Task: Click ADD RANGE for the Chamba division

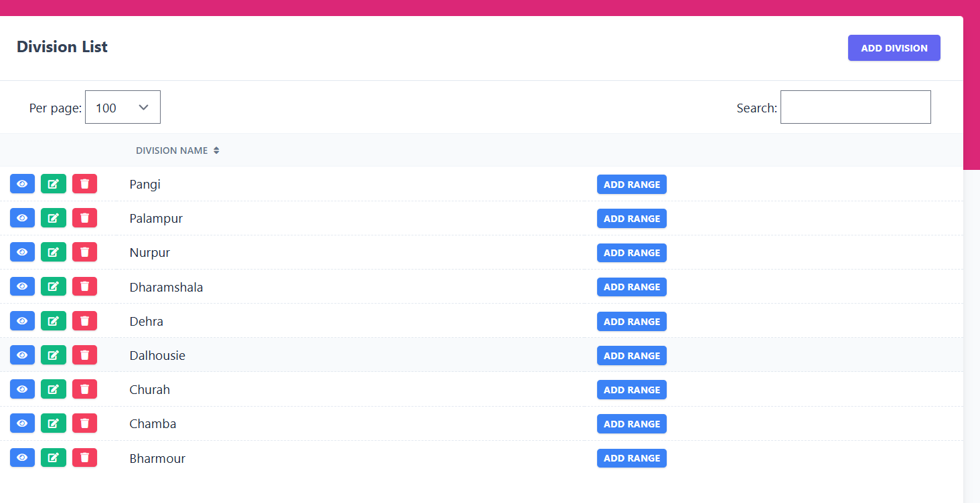Action: (631, 423)
